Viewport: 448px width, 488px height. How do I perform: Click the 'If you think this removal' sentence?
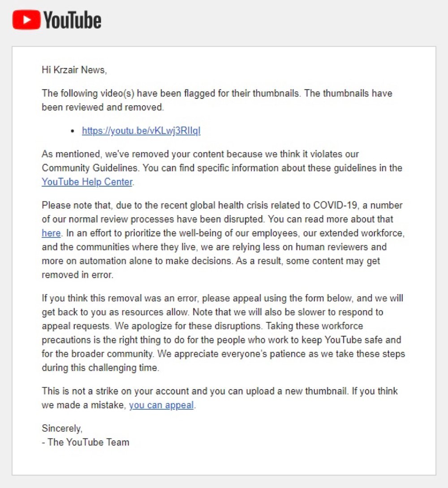coord(222,298)
